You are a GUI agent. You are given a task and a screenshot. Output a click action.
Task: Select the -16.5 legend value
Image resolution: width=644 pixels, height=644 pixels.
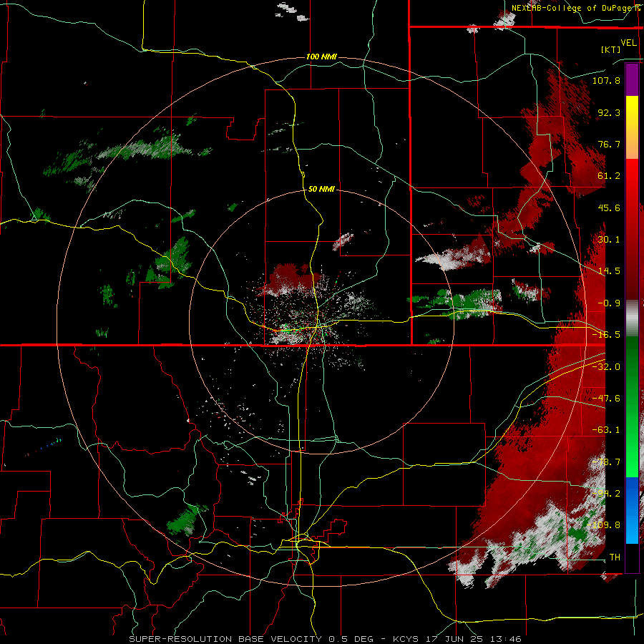pos(606,335)
